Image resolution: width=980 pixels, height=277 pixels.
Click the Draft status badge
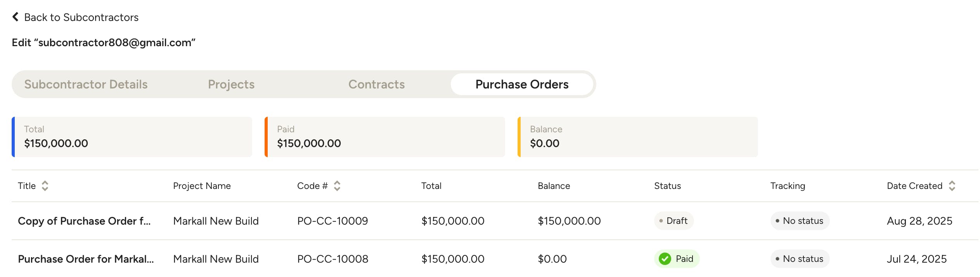click(674, 221)
